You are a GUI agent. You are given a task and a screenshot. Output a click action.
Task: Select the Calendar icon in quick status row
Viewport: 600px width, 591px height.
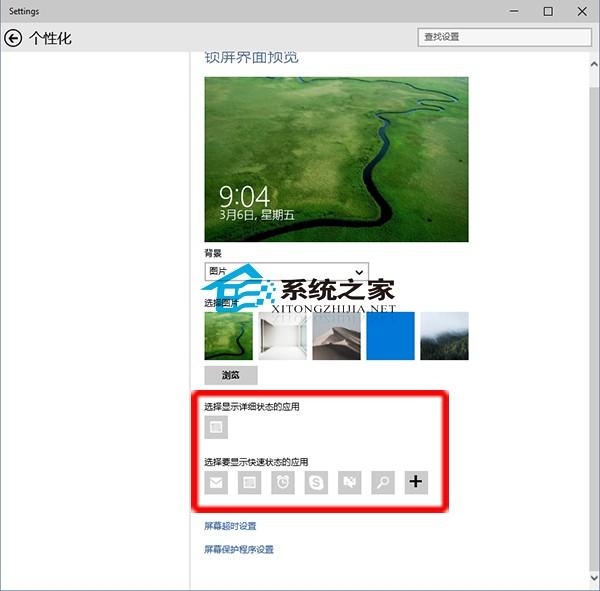[249, 483]
